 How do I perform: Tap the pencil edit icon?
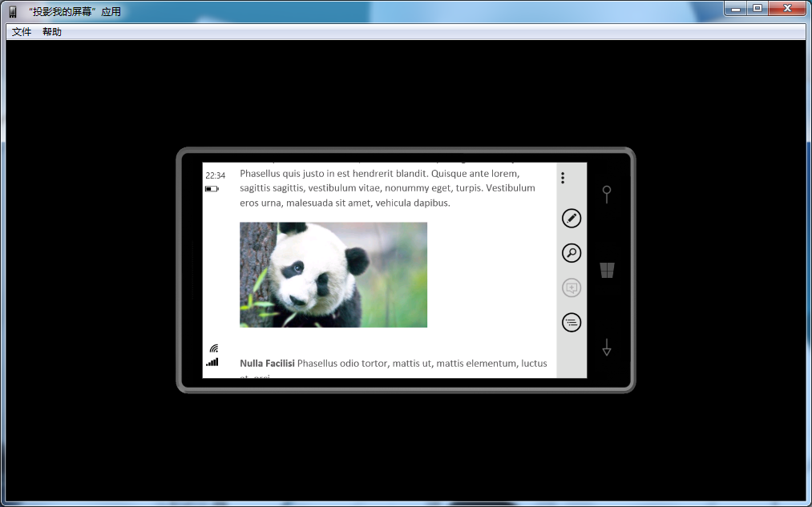[571, 218]
